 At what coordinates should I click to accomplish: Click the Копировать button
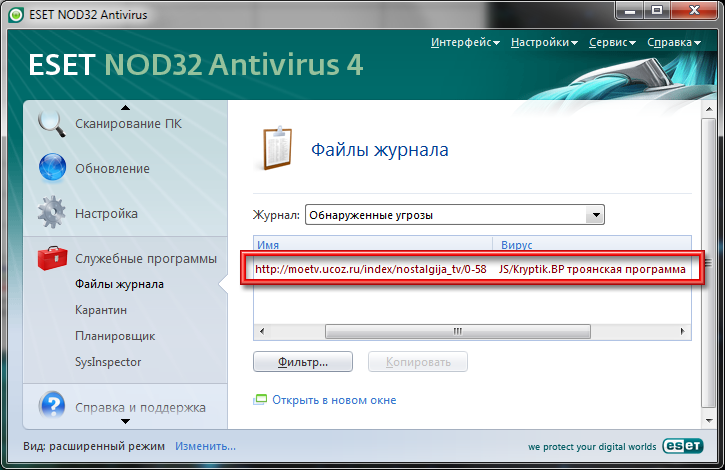pos(418,362)
